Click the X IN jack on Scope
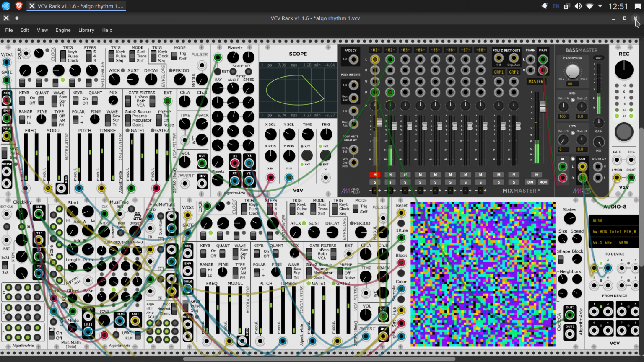This screenshot has width=644, height=362. tap(270, 178)
